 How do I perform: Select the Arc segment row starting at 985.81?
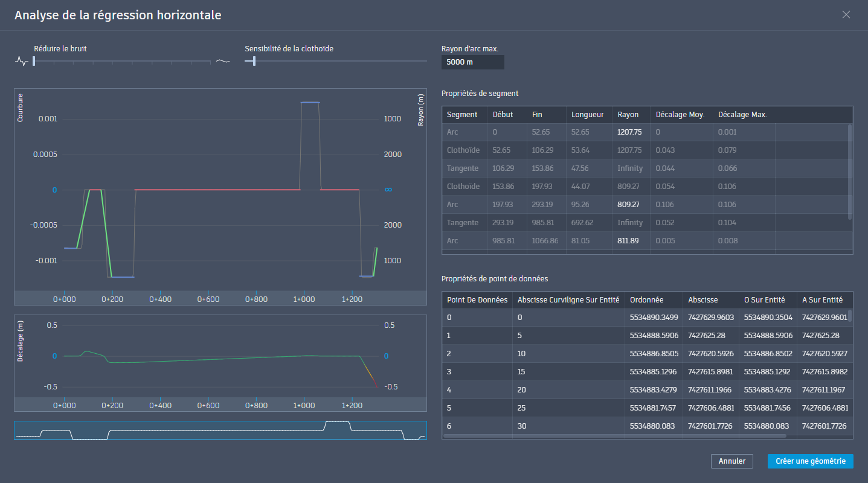pos(645,241)
